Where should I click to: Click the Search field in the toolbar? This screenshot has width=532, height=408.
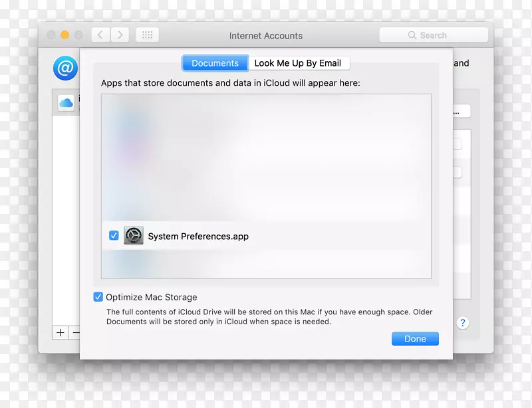434,35
